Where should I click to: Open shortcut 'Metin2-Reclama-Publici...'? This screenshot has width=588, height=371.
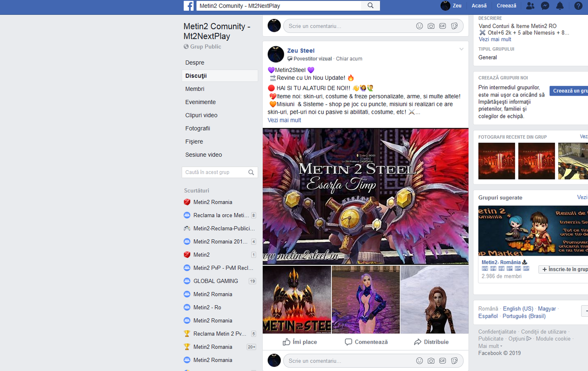pyautogui.click(x=220, y=228)
